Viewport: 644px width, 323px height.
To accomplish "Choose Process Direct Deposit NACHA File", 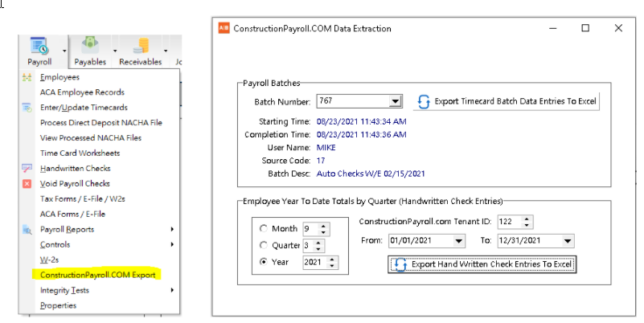I will coord(101,123).
